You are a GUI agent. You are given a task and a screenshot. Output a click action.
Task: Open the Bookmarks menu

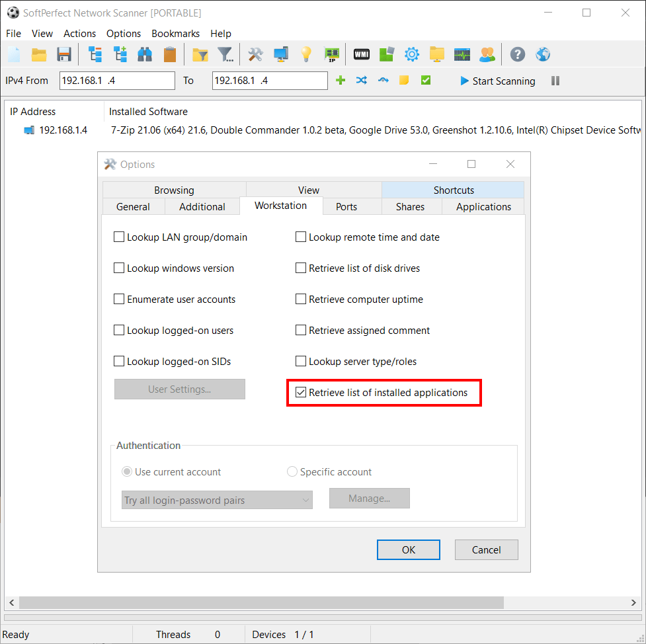tap(175, 33)
